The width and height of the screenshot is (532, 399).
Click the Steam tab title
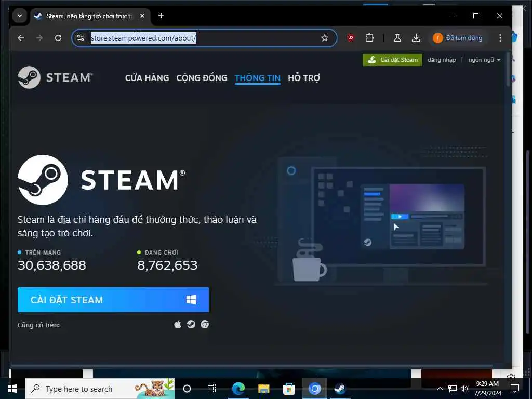(89, 16)
